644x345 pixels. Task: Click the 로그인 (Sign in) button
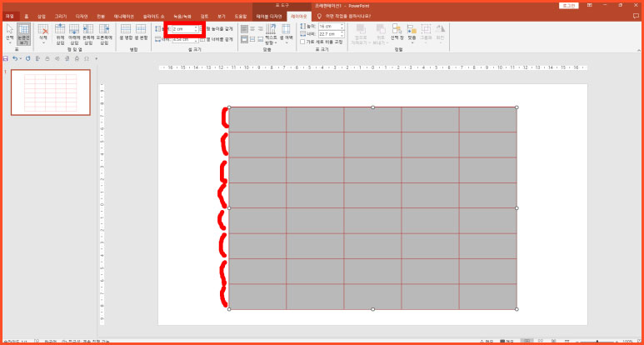pyautogui.click(x=569, y=5)
